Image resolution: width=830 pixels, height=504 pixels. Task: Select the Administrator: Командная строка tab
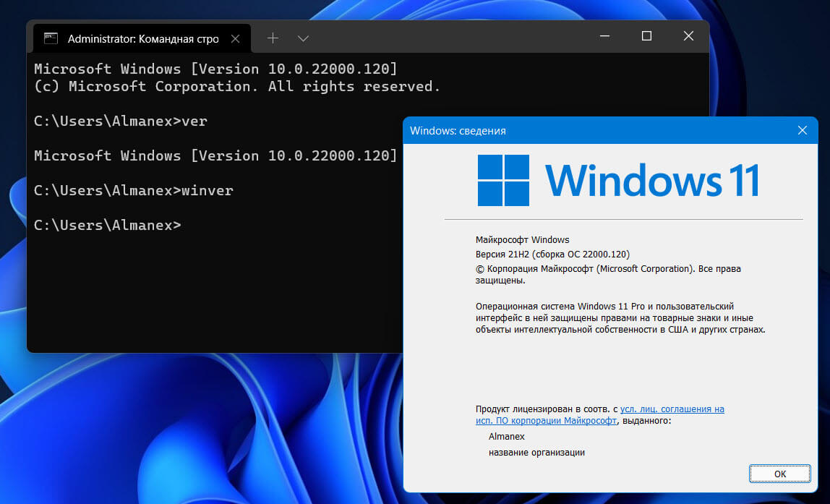(x=142, y=38)
